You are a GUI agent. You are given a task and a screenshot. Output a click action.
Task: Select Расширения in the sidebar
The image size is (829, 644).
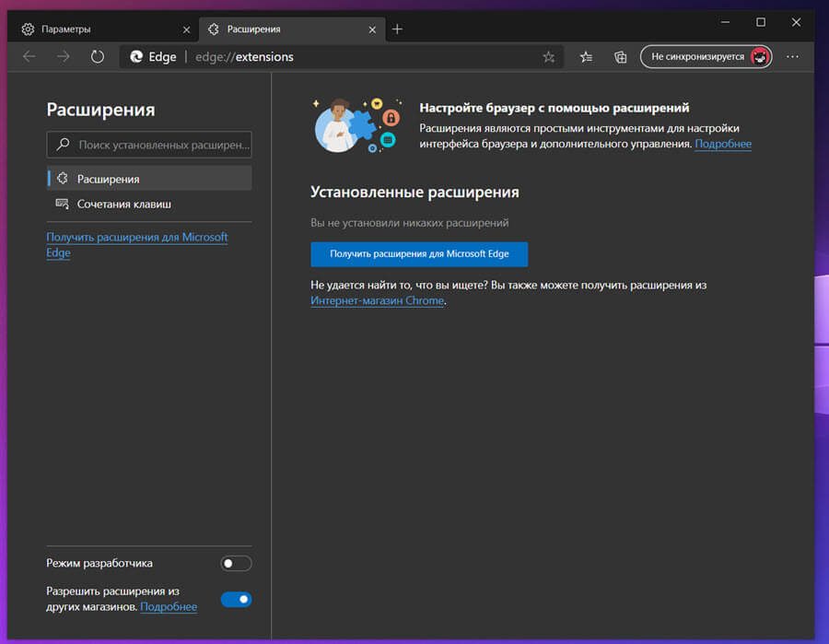(x=149, y=179)
